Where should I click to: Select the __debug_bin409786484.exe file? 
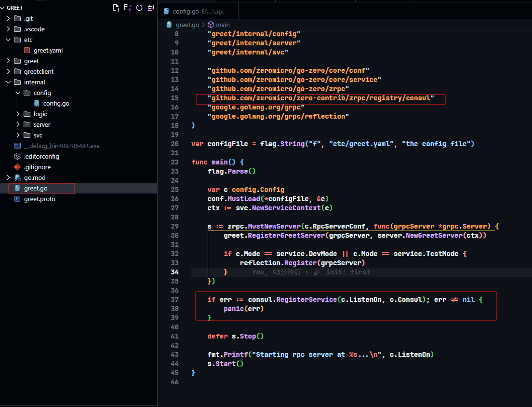click(x=62, y=146)
